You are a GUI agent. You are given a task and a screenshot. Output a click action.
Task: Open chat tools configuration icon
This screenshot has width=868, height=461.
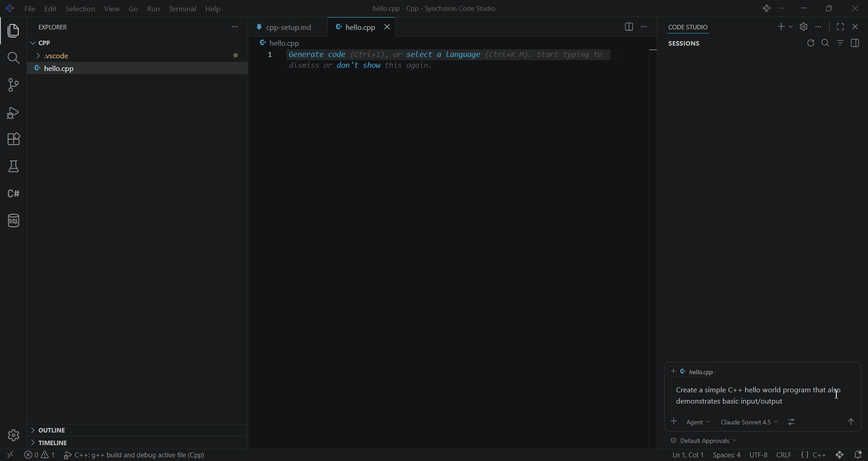click(x=791, y=422)
